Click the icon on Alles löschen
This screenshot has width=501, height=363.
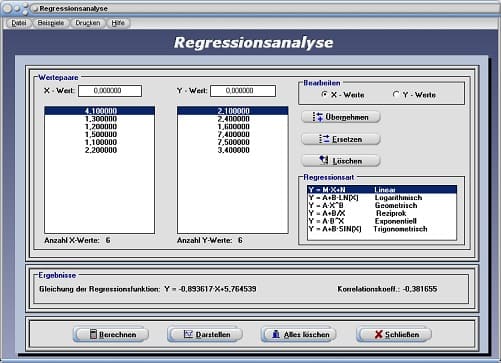[x=276, y=334]
